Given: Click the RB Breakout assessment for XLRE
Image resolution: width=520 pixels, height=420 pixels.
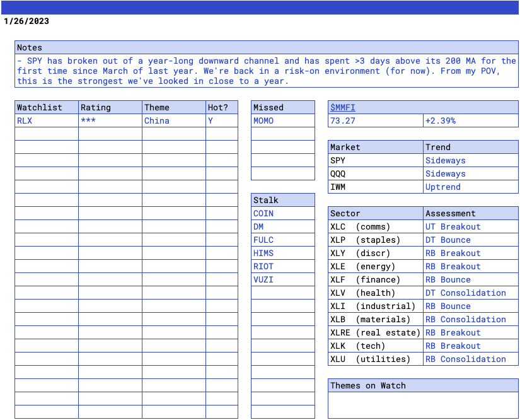Looking at the screenshot, I should (x=471, y=333).
